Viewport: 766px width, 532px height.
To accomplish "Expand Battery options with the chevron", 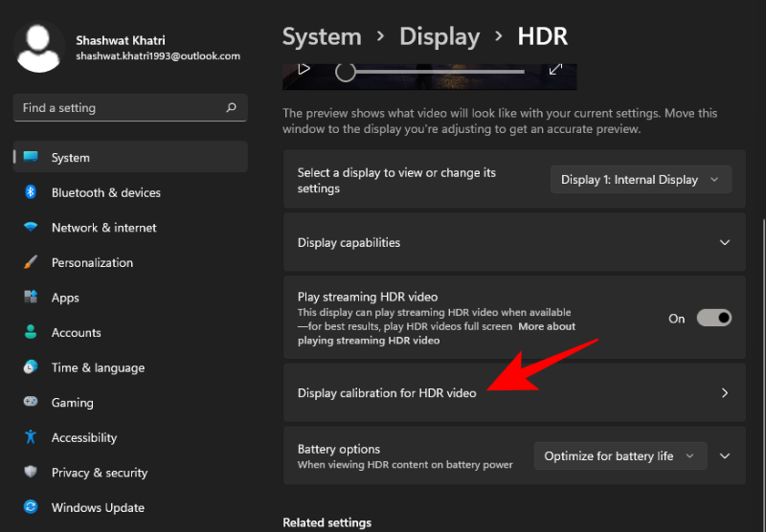I will pyautogui.click(x=725, y=456).
